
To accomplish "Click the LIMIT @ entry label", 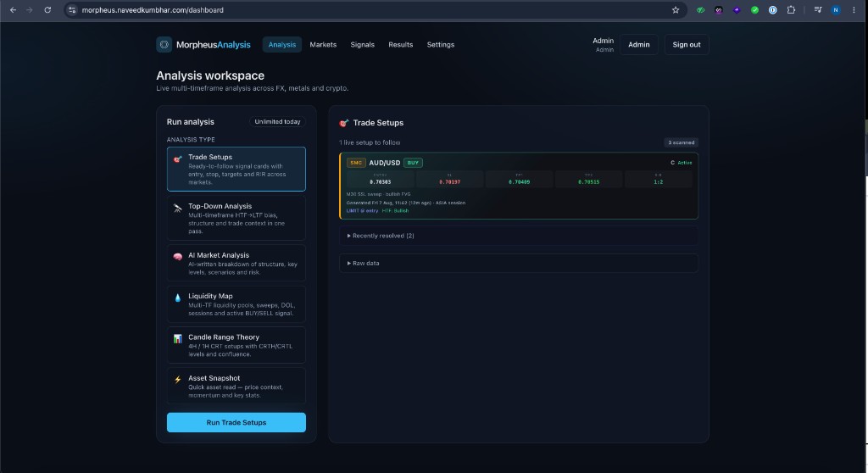I will pyautogui.click(x=363, y=210).
